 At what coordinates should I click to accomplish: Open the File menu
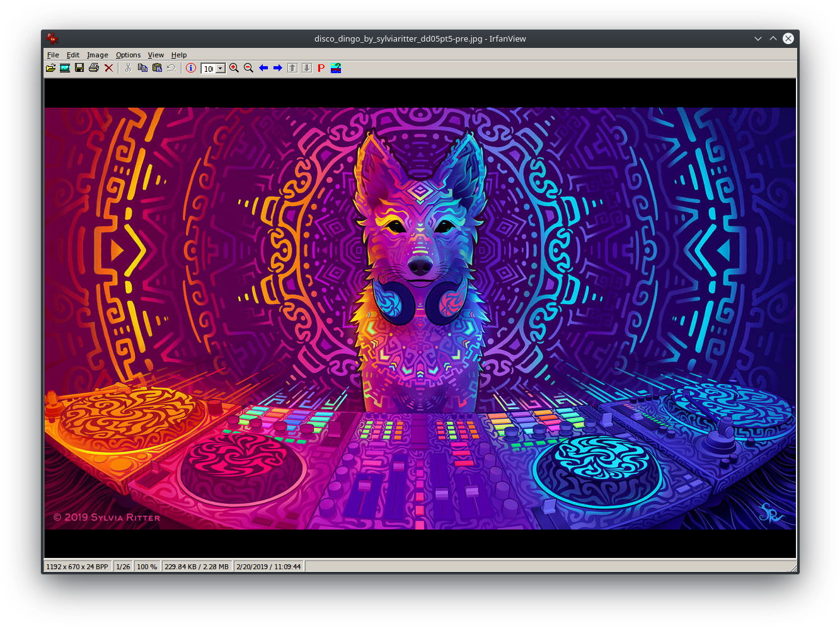pos(53,55)
